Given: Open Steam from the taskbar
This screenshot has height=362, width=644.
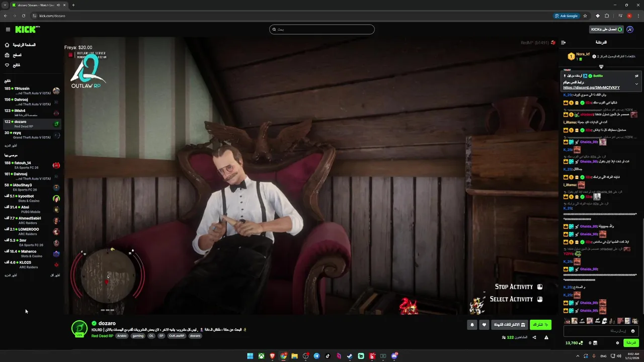Looking at the screenshot, I should point(350,356).
